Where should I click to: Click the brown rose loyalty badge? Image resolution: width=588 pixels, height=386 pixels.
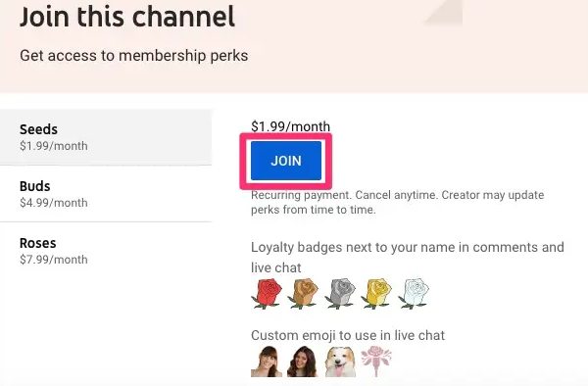303,294
